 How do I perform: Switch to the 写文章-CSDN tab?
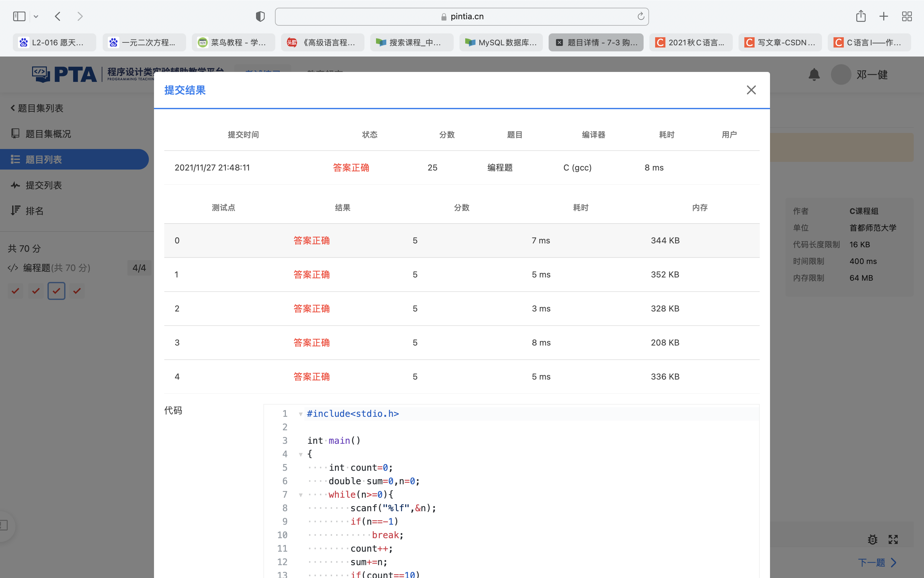coord(780,42)
